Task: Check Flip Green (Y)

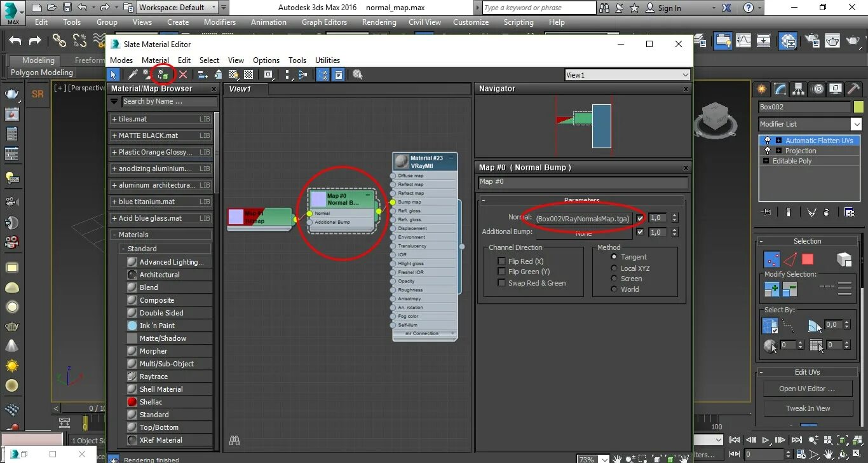Action: coord(501,272)
